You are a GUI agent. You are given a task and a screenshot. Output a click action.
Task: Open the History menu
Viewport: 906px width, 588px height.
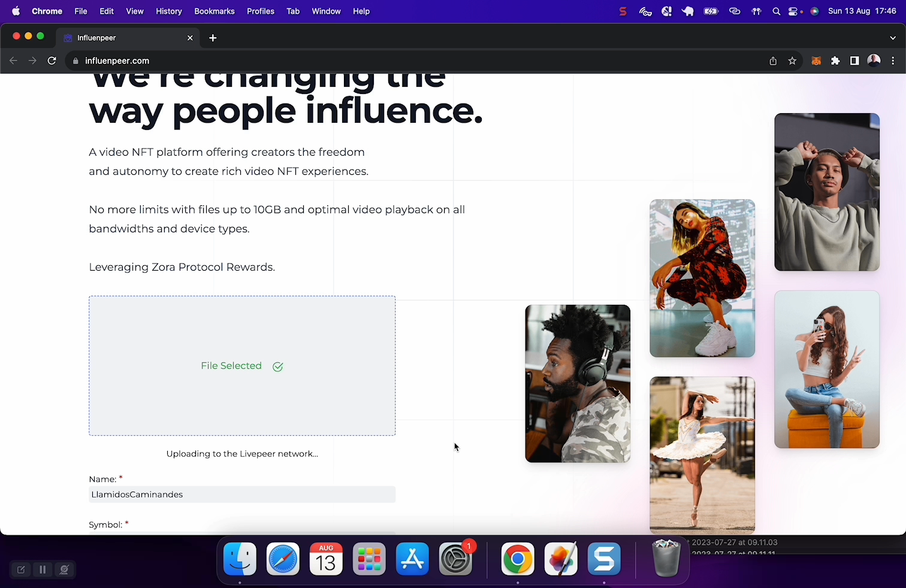[x=169, y=11]
